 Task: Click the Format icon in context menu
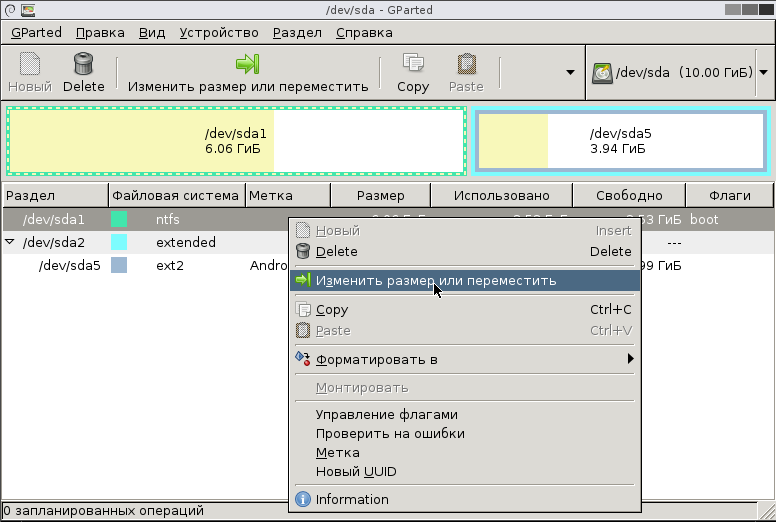point(303,359)
